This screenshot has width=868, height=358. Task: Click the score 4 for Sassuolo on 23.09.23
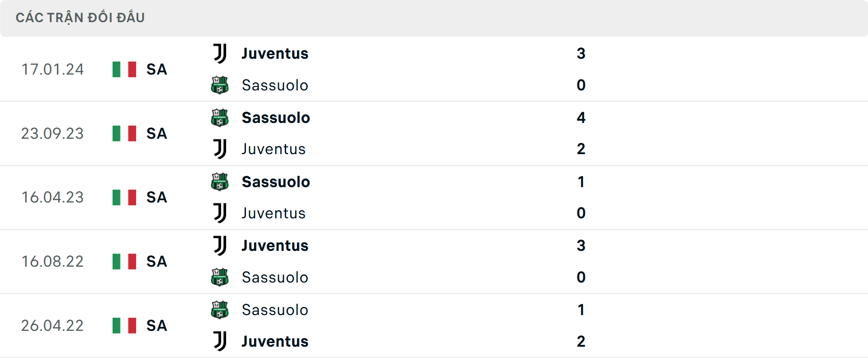pyautogui.click(x=582, y=117)
